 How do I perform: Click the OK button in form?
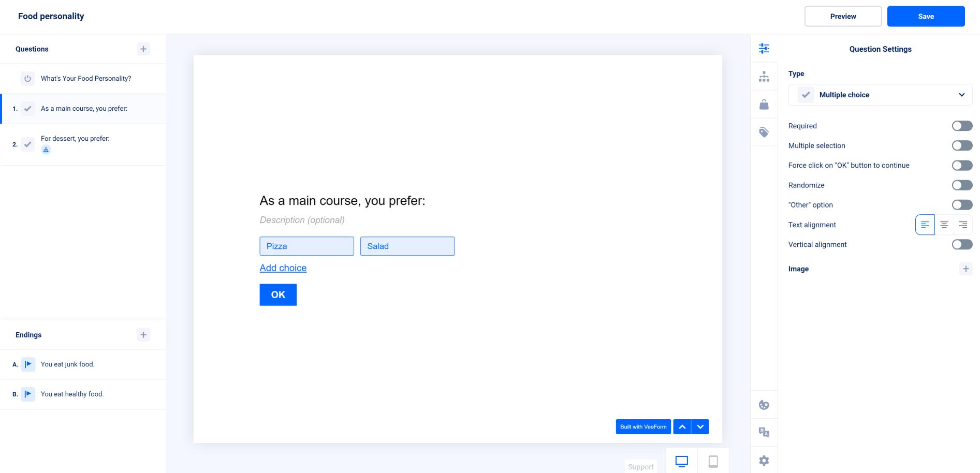point(278,294)
